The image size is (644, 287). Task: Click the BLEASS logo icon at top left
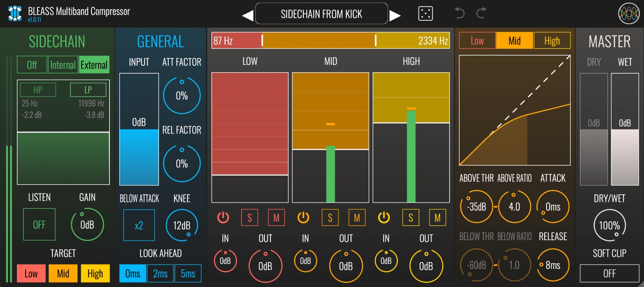[15, 13]
